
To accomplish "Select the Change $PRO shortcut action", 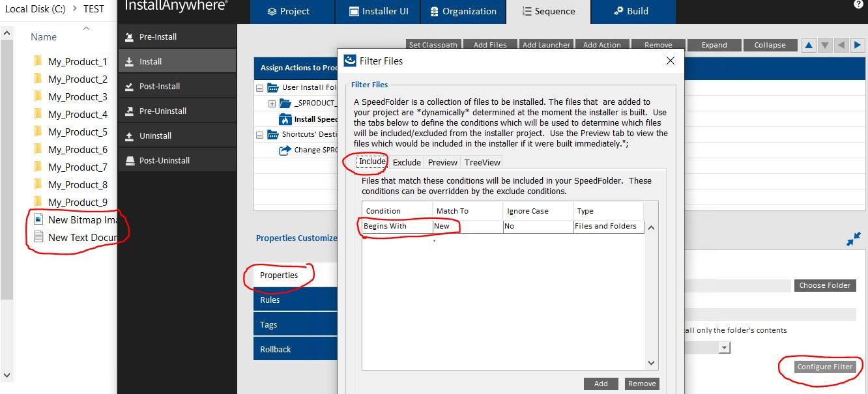I will (316, 150).
